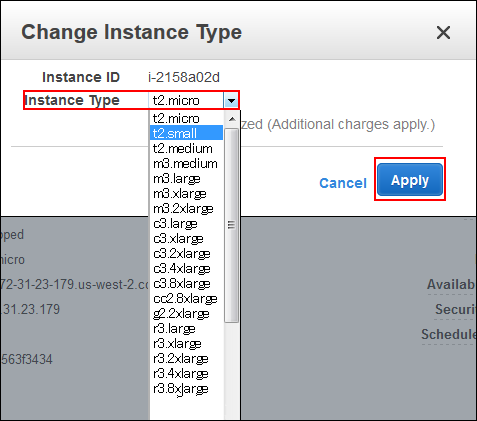Select t2.micro in the open list
The image size is (477, 421).
click(186, 118)
